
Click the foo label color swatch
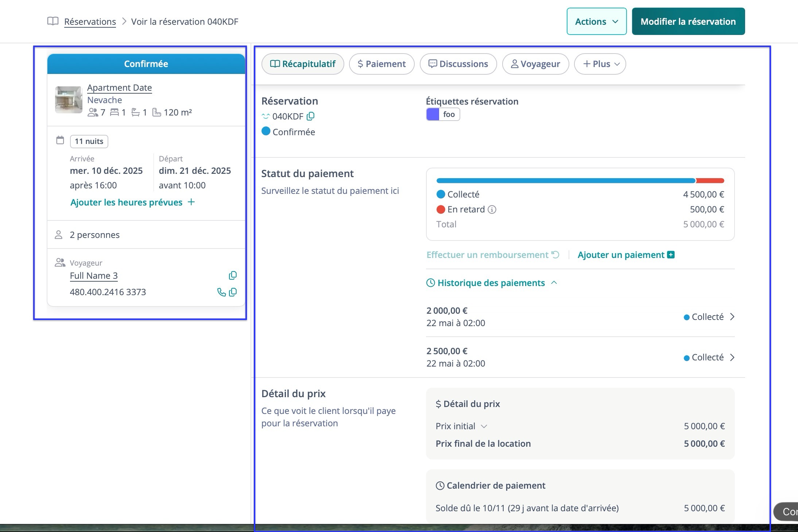click(x=433, y=114)
